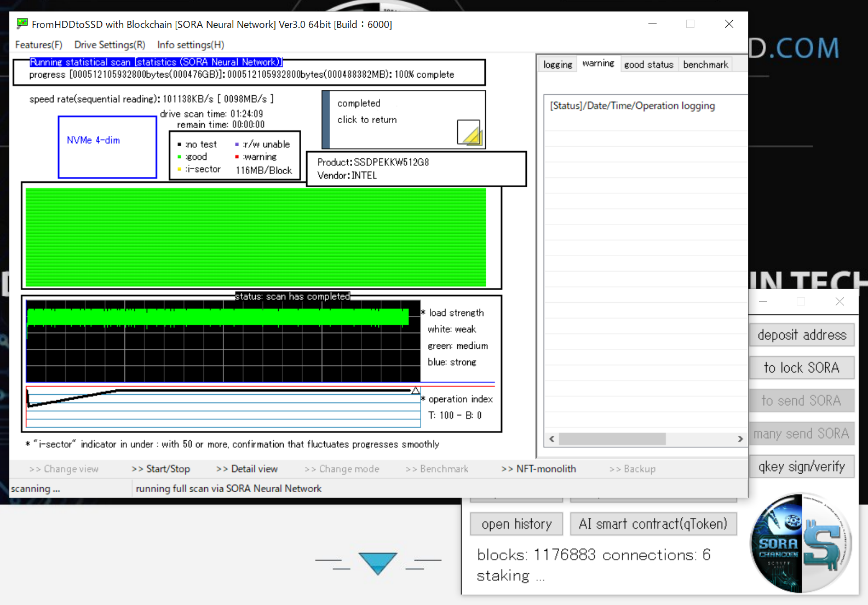The height and width of the screenshot is (605, 868).
Task: Click the open history button
Action: point(516,524)
